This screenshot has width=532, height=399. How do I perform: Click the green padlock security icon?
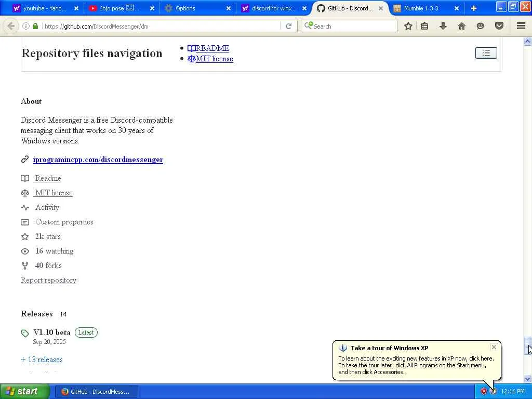click(x=35, y=26)
